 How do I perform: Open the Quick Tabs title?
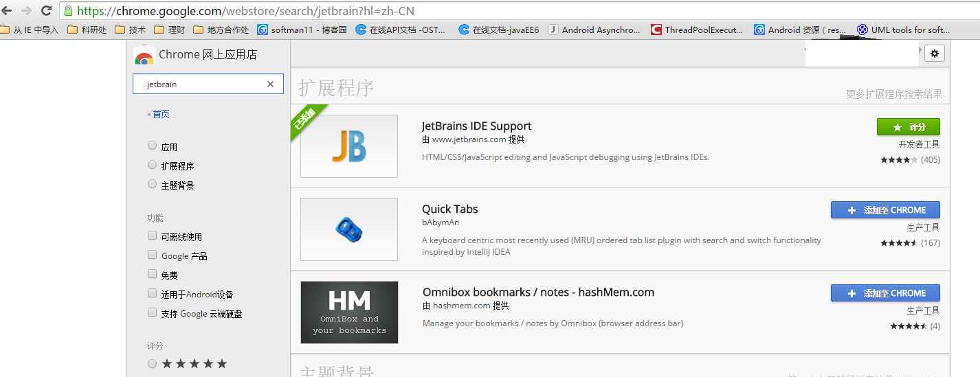point(449,209)
